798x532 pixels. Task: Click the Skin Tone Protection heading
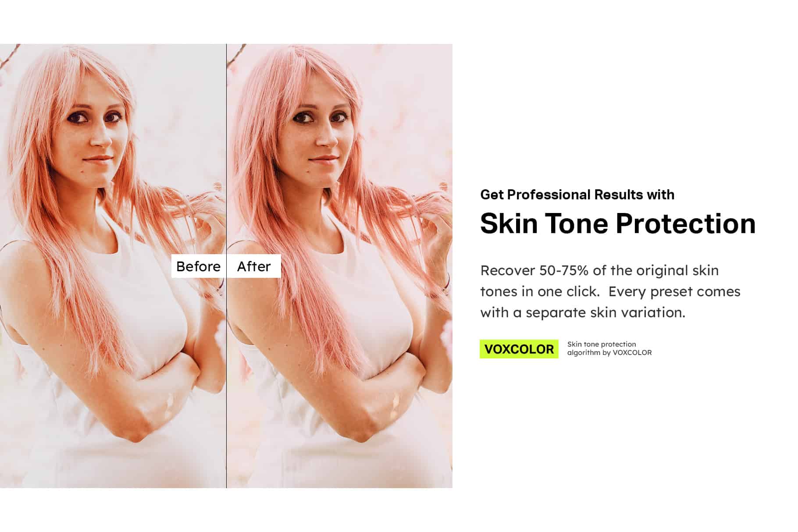coord(618,223)
